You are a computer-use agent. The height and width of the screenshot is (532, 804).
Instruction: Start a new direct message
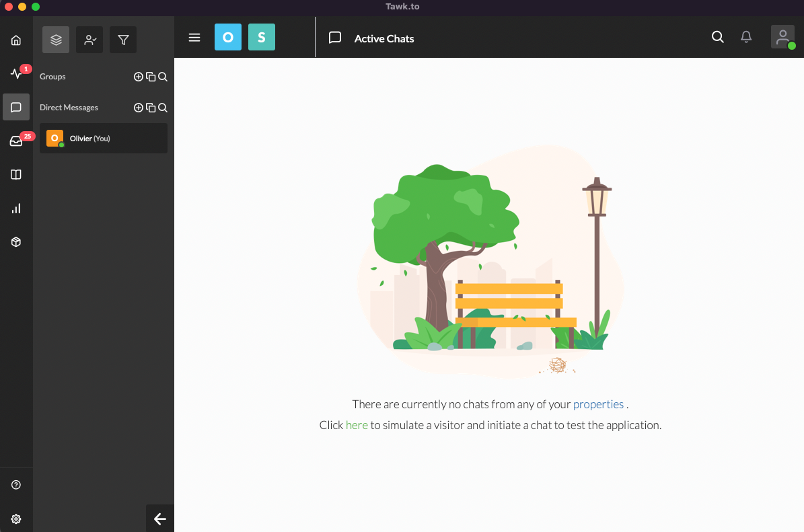click(139, 108)
